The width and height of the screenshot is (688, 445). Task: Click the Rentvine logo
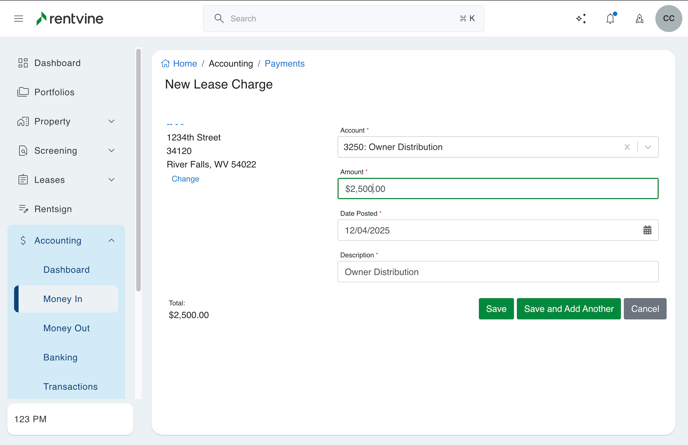(70, 19)
